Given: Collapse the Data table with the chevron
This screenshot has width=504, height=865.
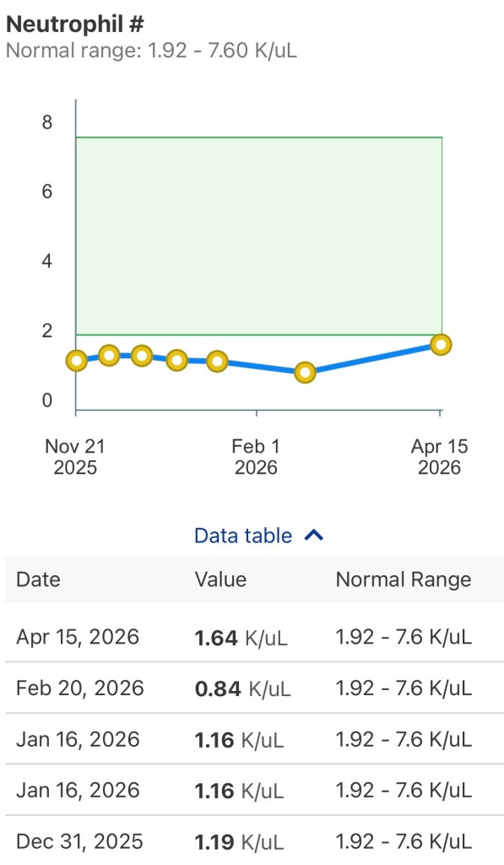Looking at the screenshot, I should coord(313,534).
